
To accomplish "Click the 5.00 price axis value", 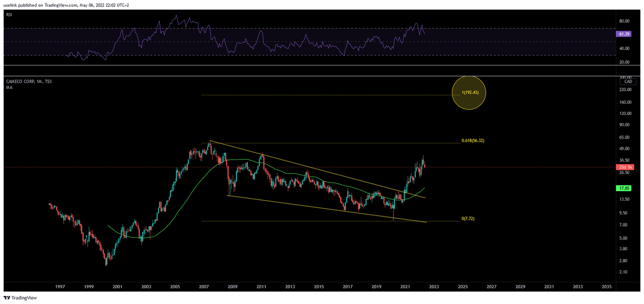I will (623, 238).
